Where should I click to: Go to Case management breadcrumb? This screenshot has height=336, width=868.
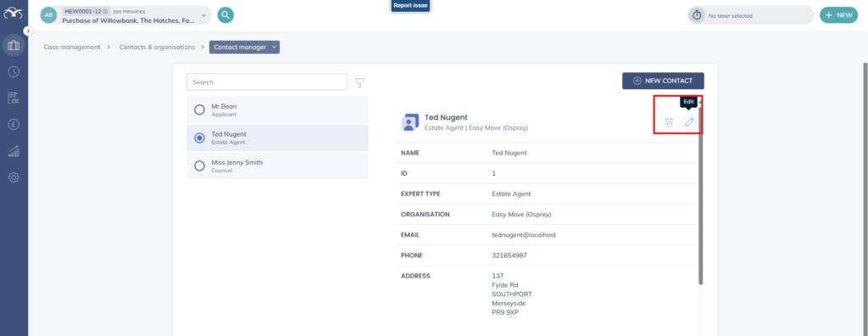pyautogui.click(x=72, y=48)
